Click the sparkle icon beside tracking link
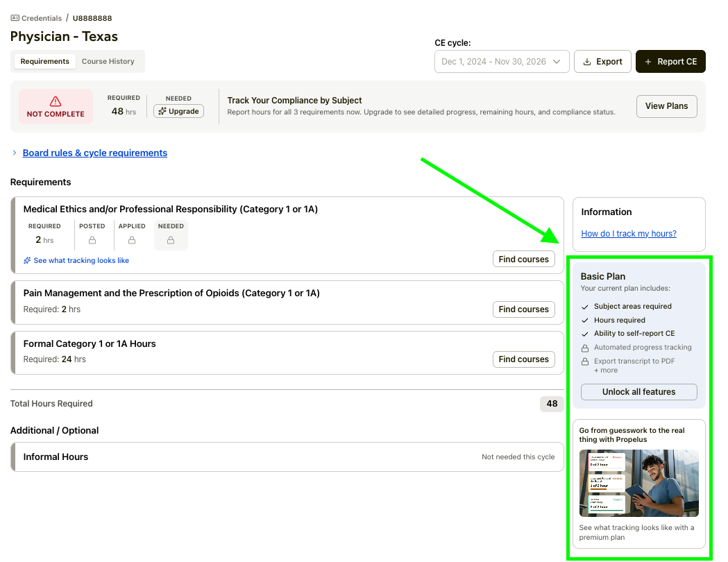 click(27, 261)
